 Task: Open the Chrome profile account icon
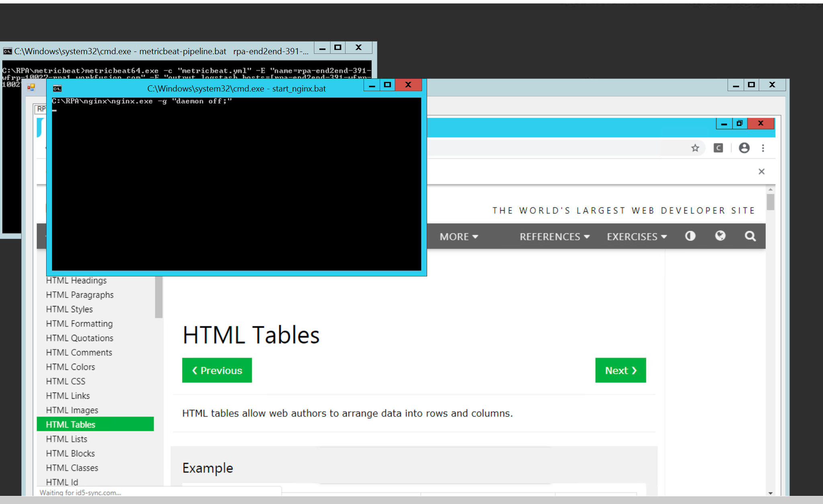744,148
